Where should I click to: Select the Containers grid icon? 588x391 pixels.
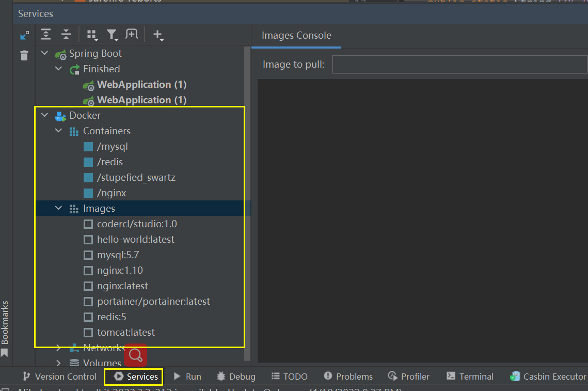[74, 131]
